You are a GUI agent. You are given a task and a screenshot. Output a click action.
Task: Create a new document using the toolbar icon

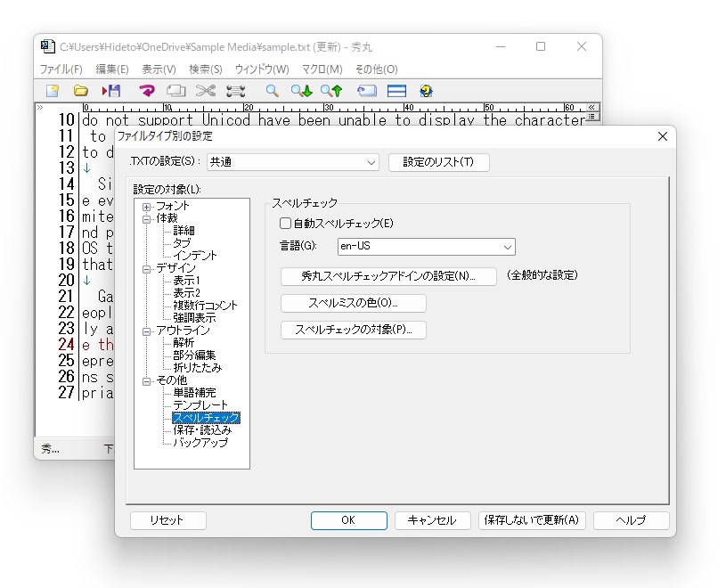pyautogui.click(x=51, y=90)
